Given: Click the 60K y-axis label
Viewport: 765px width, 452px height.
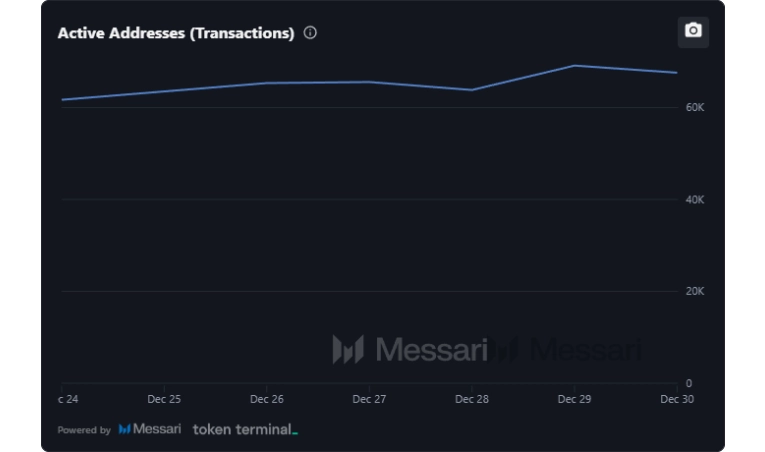Looking at the screenshot, I should point(695,107).
